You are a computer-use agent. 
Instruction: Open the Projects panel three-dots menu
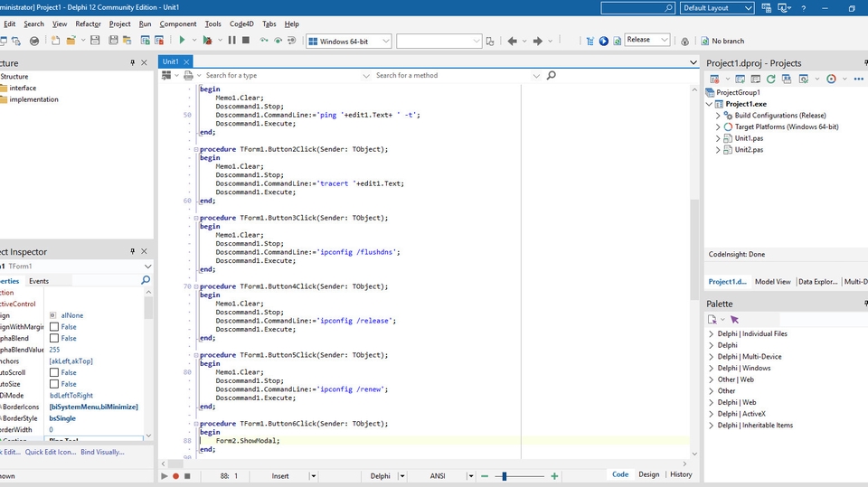coord(859,80)
